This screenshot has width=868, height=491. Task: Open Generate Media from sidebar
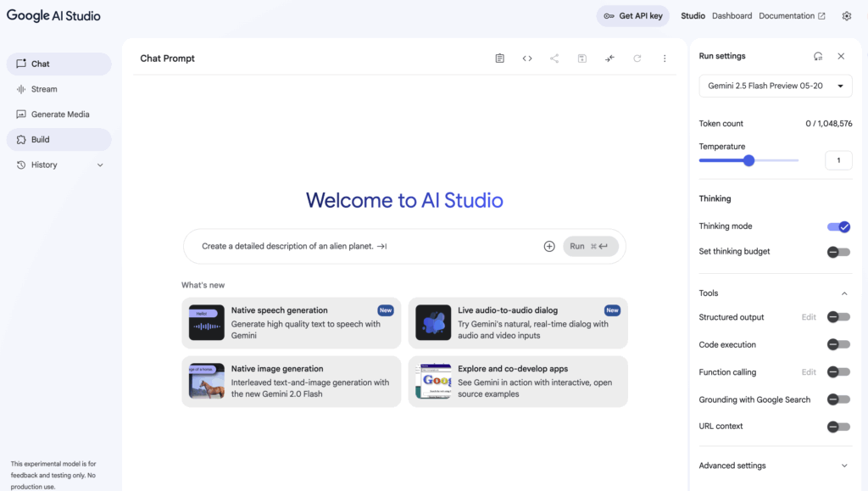59,114
